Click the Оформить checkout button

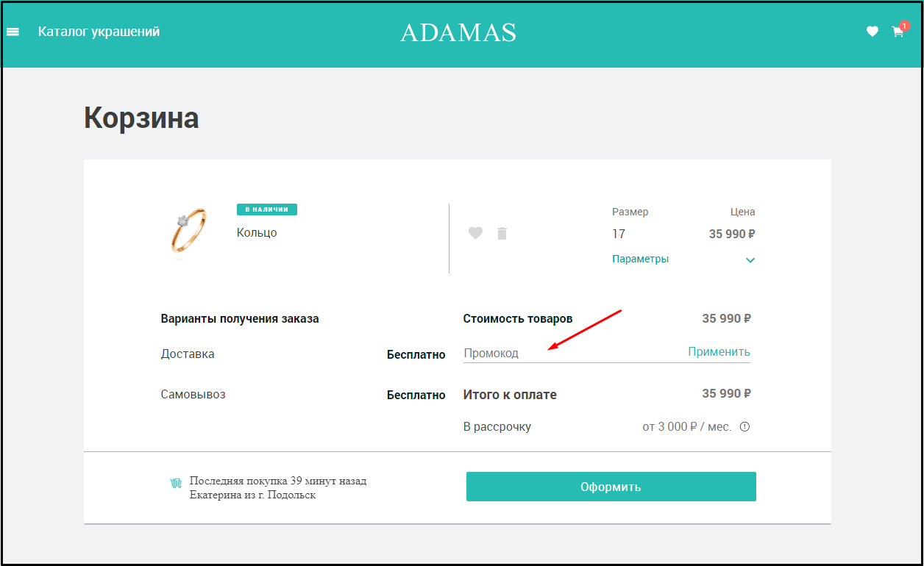pyautogui.click(x=611, y=487)
